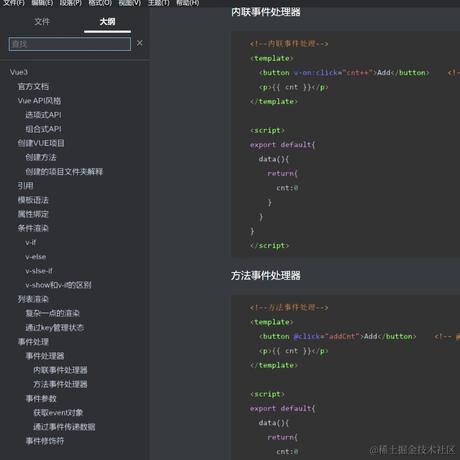Jump to 内联事件处理器 outline entry
The width and height of the screenshot is (460, 460).
pyautogui.click(x=60, y=370)
